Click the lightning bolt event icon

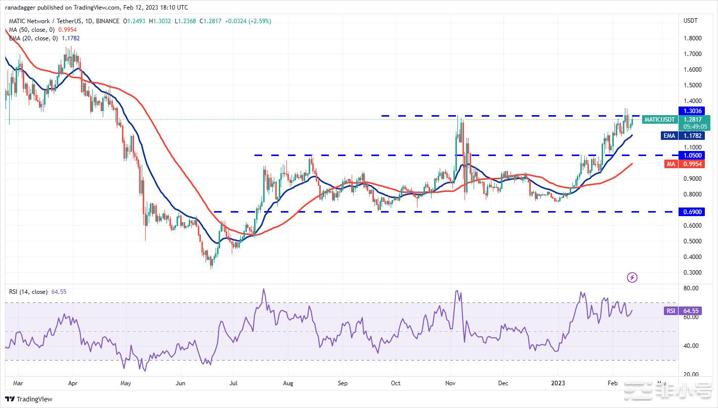pos(631,276)
